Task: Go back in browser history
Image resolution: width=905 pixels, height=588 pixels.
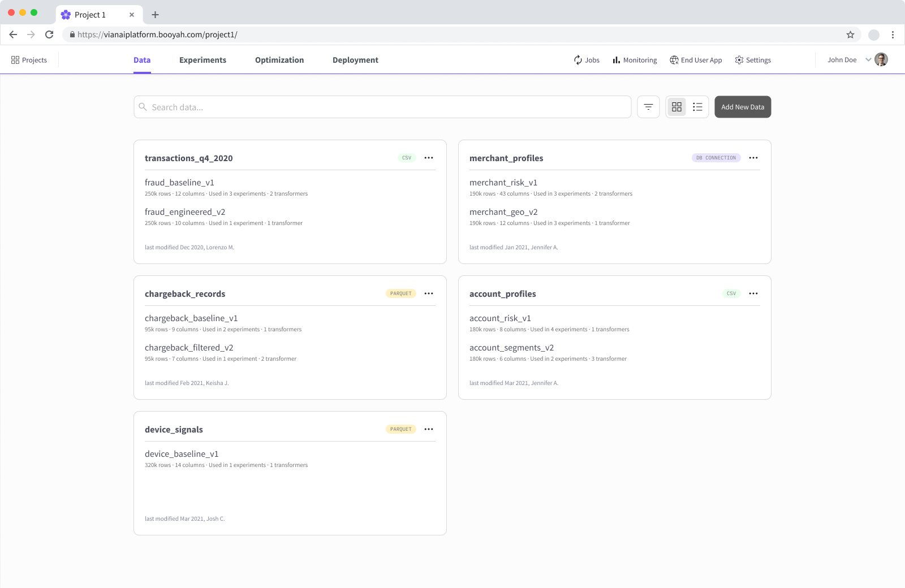Action: tap(13, 34)
